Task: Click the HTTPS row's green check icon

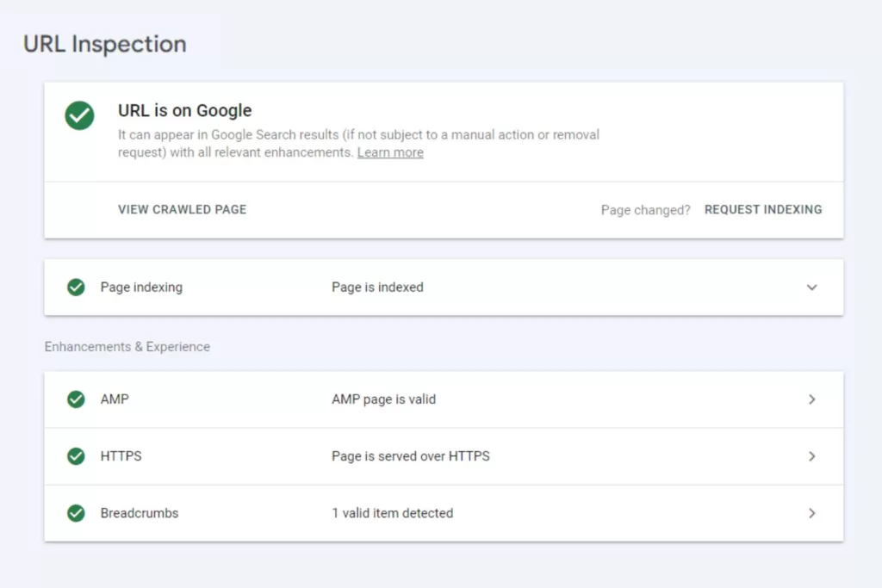Action: click(76, 456)
